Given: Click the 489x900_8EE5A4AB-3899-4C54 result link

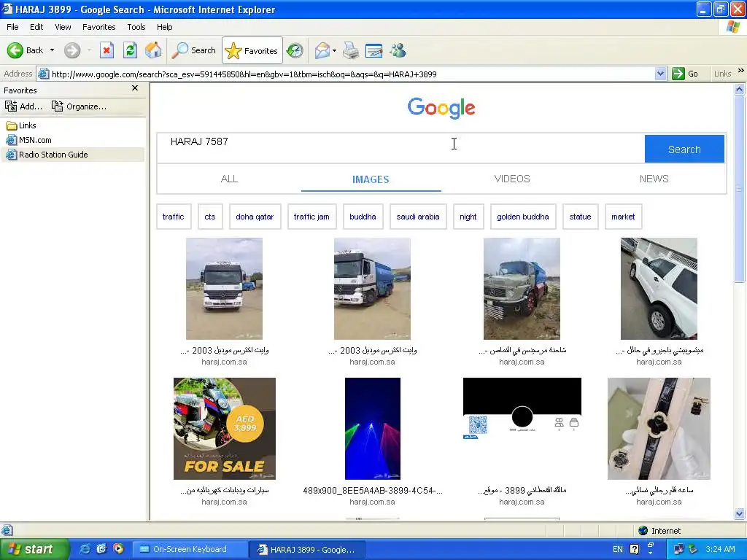Looking at the screenshot, I should 373,491.
